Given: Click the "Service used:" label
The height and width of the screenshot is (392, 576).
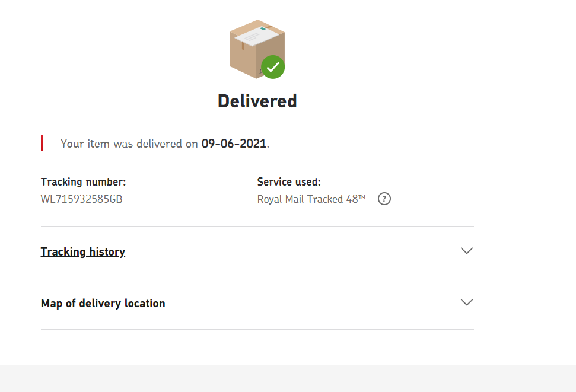Looking at the screenshot, I should 289,182.
